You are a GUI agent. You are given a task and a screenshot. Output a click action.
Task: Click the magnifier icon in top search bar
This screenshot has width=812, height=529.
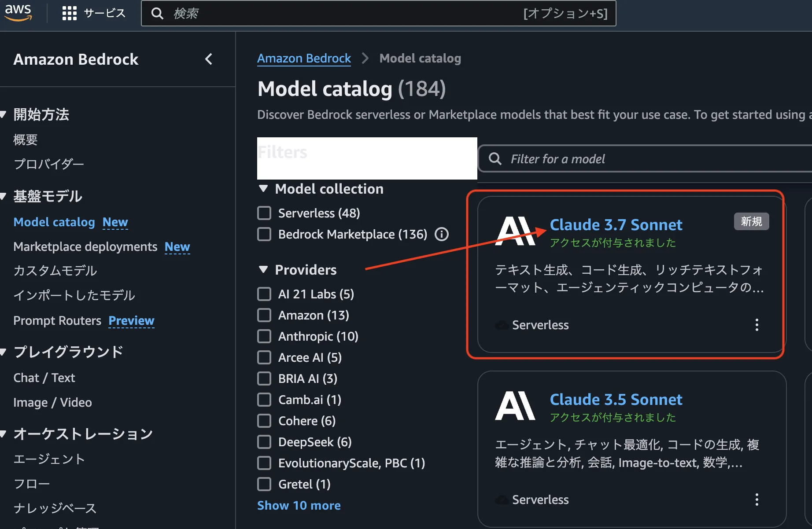point(157,13)
